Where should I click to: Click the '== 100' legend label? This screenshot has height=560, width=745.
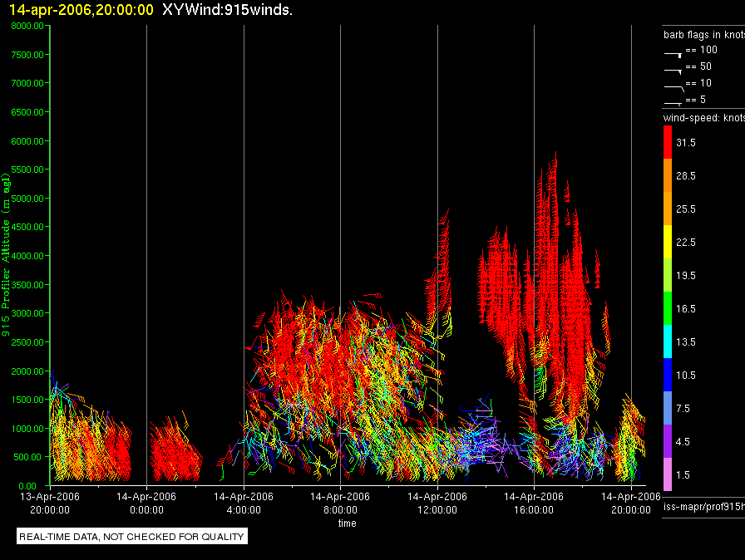[701, 50]
